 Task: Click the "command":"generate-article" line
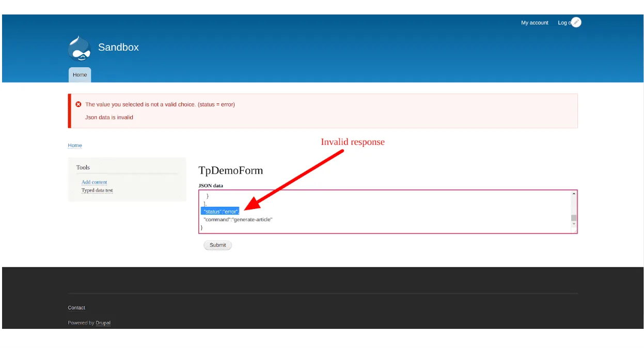[x=238, y=220]
